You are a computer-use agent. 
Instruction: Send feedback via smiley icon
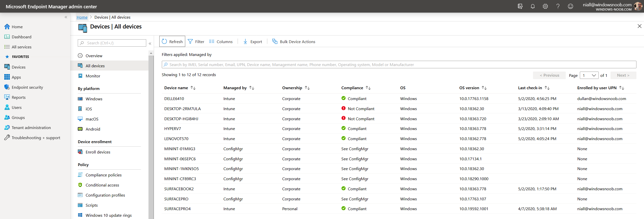571,6
